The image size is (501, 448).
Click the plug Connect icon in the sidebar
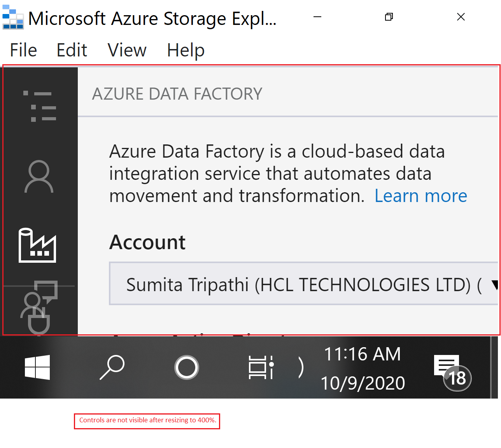tap(39, 322)
